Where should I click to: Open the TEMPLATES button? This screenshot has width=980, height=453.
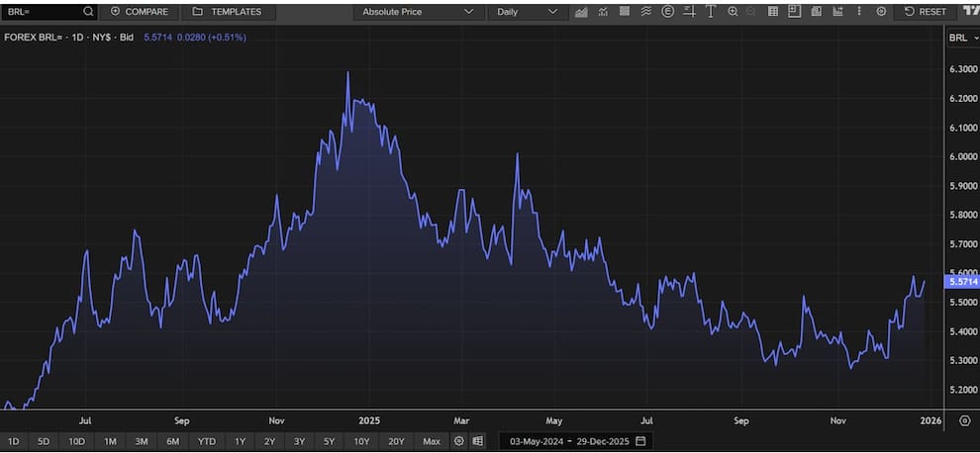point(228,12)
